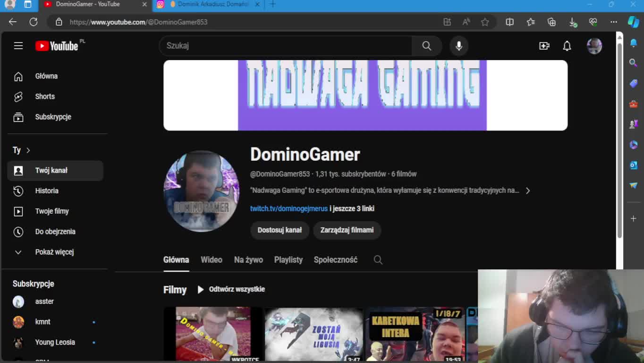Switch to the Na żywo tab
The height and width of the screenshot is (363, 644).
pos(248,259)
